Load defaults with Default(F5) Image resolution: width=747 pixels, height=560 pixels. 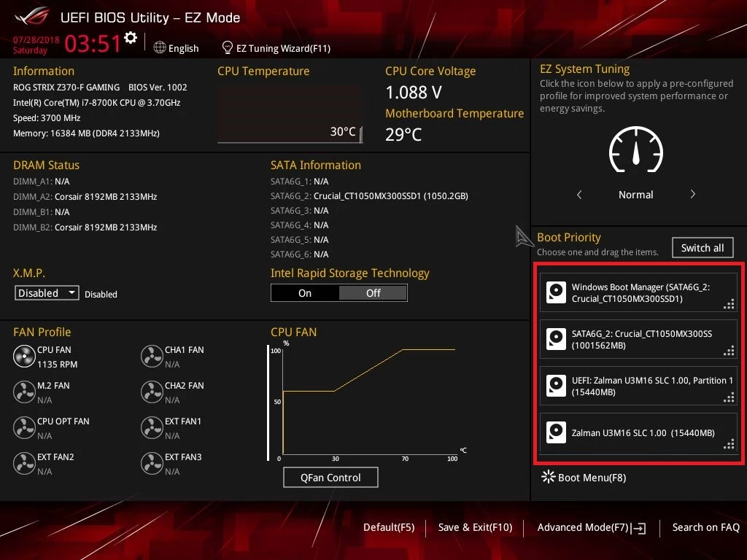coord(389,527)
